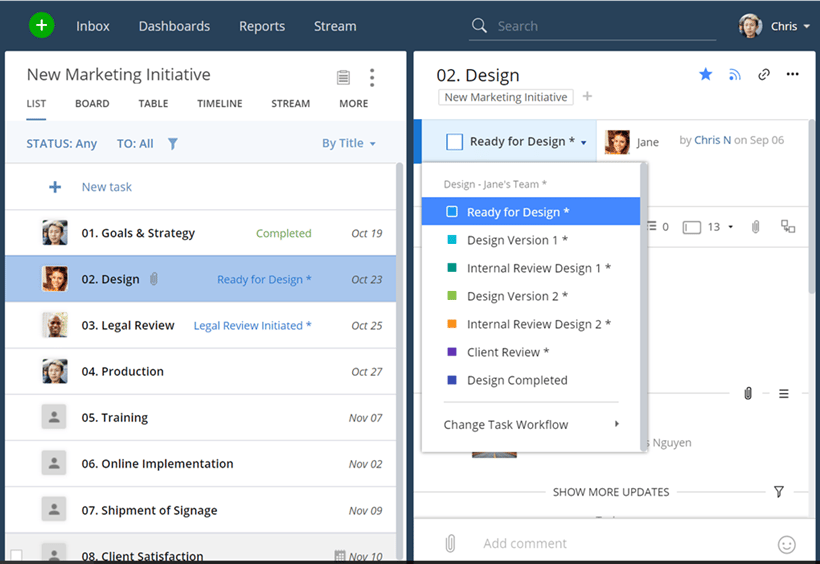Screen dimensions: 820x564
Task: Open the three-dot menu in task panel
Action: tap(793, 74)
